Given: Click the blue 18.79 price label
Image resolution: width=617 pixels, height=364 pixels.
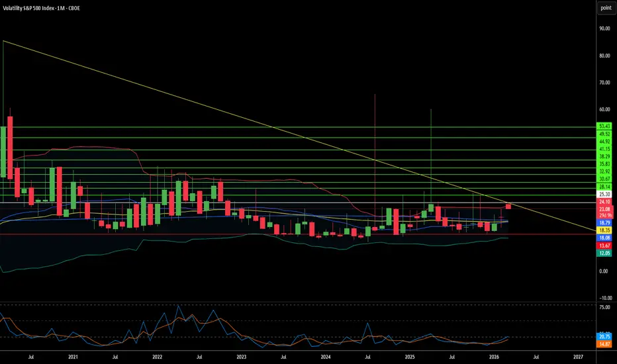Looking at the screenshot, I should pos(604,223).
